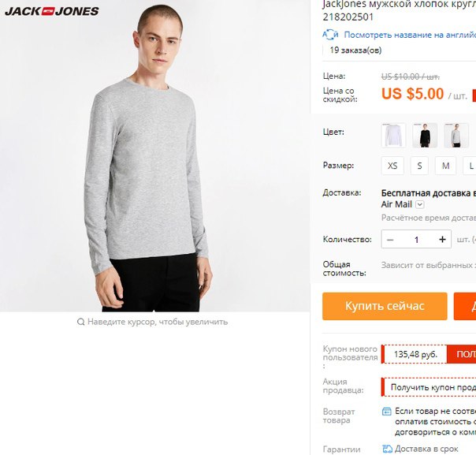Screen dimensions: 476x455
Task: Choose size M
Action: tap(445, 166)
